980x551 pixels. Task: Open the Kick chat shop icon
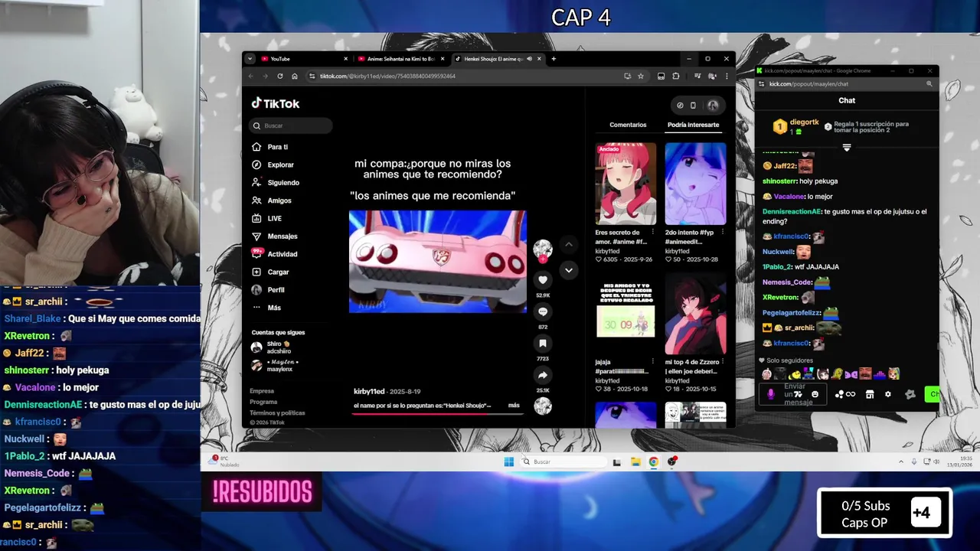point(870,394)
